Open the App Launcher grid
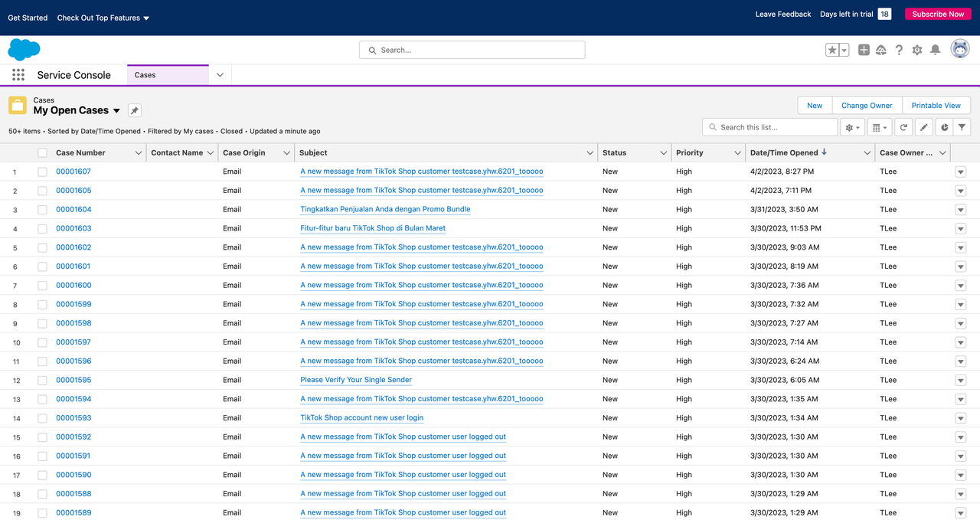This screenshot has width=980, height=520. (x=18, y=75)
